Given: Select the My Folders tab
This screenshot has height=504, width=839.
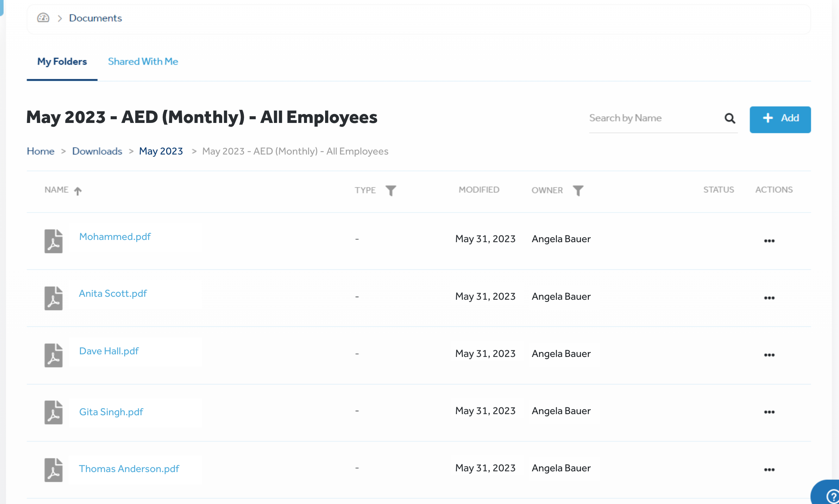Looking at the screenshot, I should pos(62,61).
